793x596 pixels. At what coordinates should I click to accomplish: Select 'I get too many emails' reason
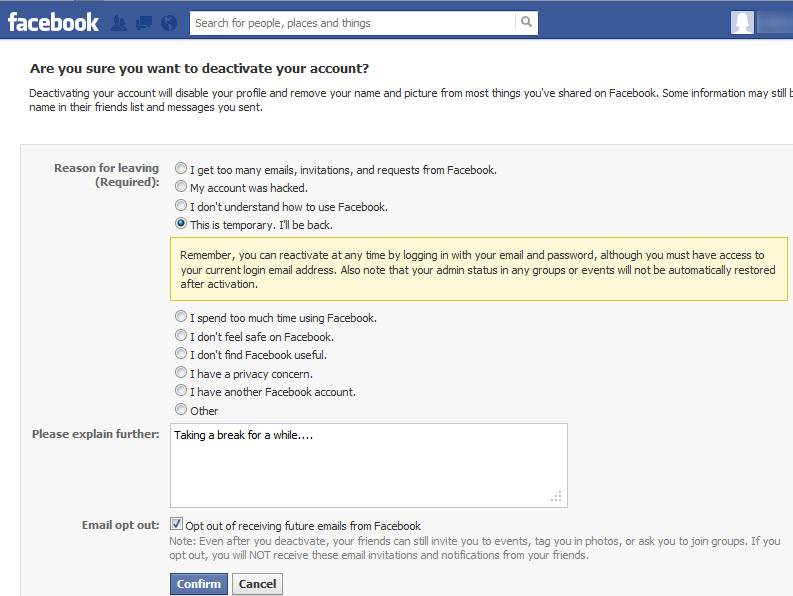coord(181,168)
